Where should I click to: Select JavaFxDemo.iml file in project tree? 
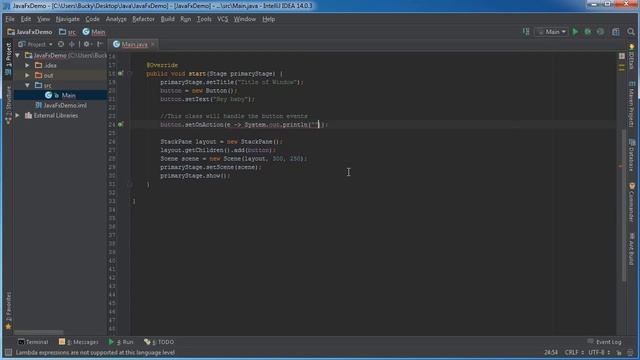pos(61,105)
